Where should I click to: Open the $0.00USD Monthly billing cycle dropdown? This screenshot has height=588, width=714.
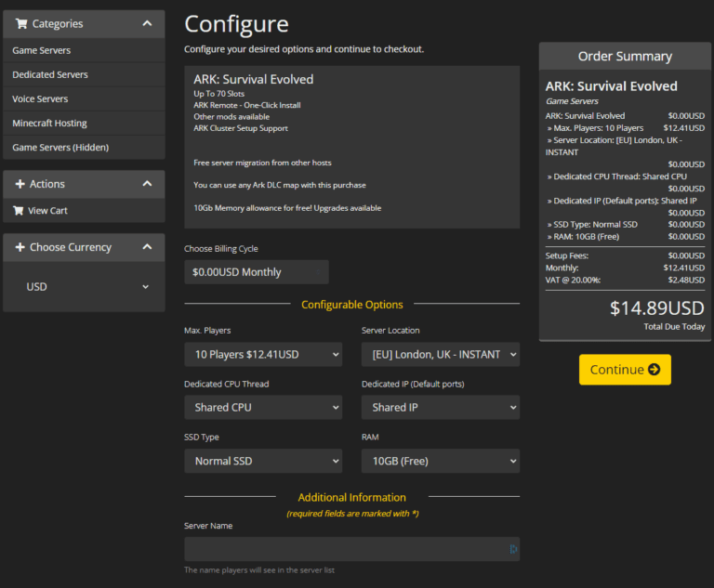click(257, 272)
